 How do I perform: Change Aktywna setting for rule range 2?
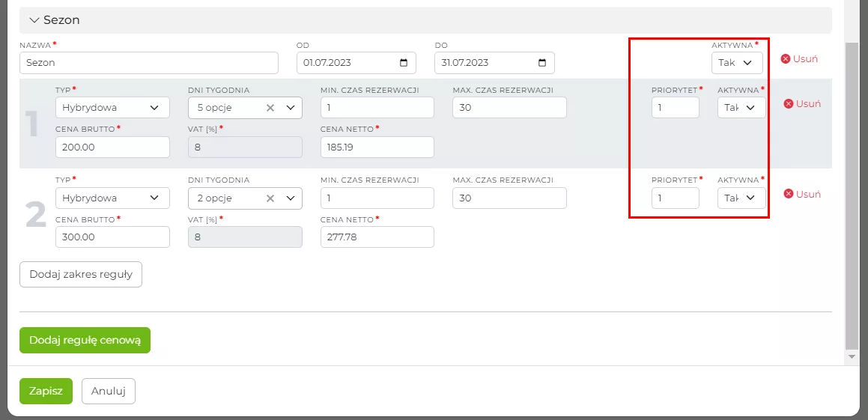coord(741,198)
